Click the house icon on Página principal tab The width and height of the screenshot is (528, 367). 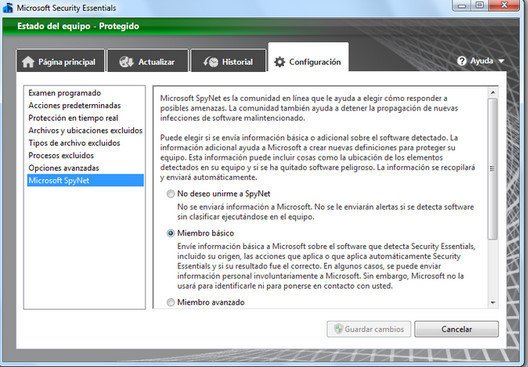coord(28,62)
